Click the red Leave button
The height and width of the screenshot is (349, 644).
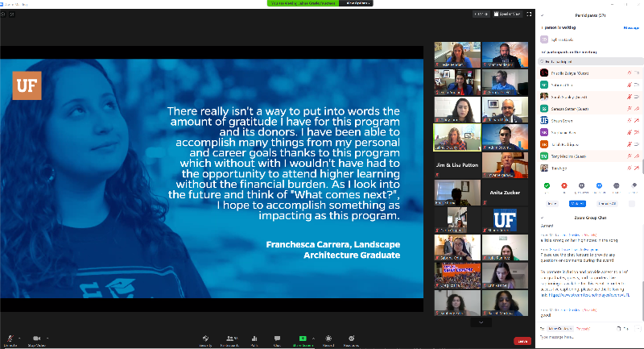point(522,341)
